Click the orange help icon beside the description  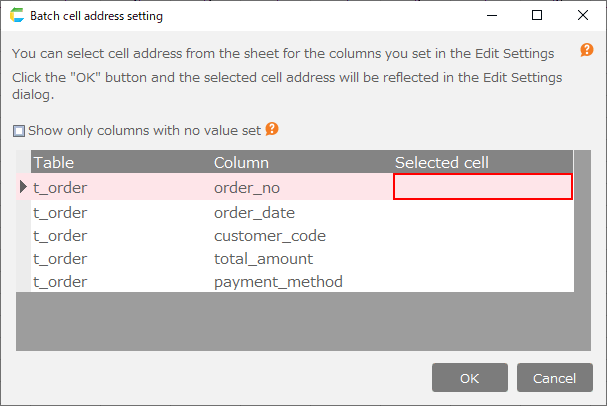(x=587, y=50)
